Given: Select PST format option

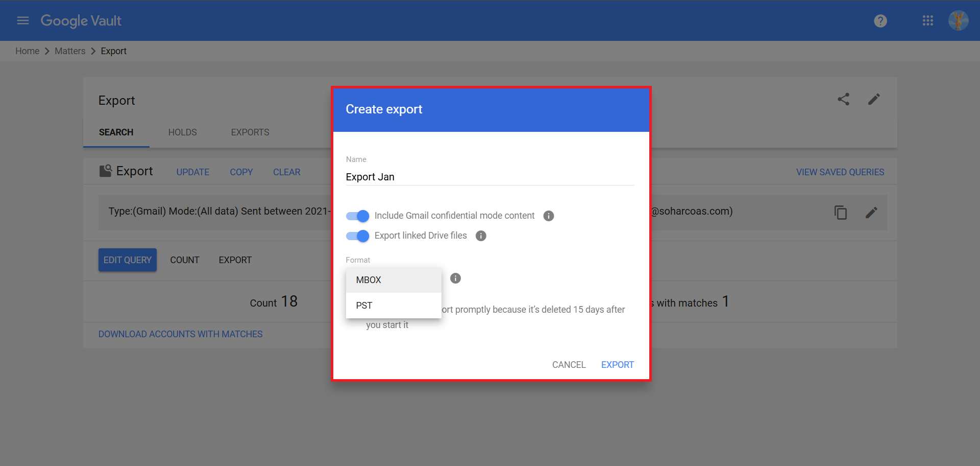Looking at the screenshot, I should 394,306.
